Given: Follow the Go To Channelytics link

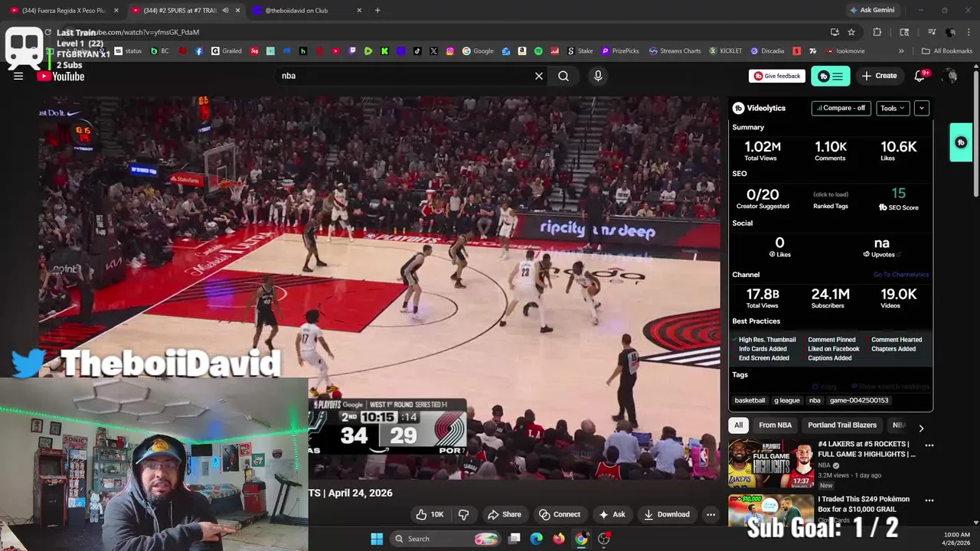Looking at the screenshot, I should pyautogui.click(x=901, y=275).
